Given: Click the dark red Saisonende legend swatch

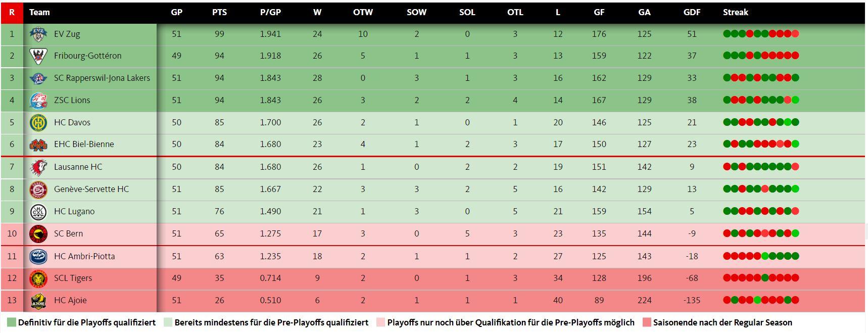Looking at the screenshot, I should coord(647,322).
